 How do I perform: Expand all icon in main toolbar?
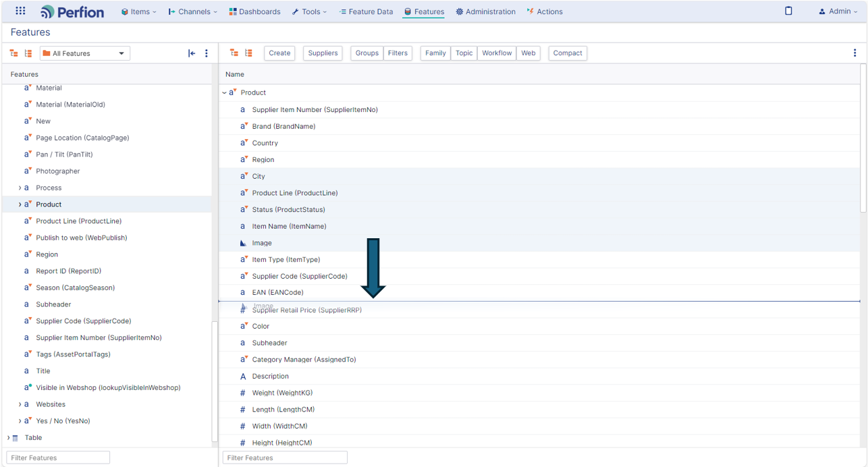click(234, 53)
